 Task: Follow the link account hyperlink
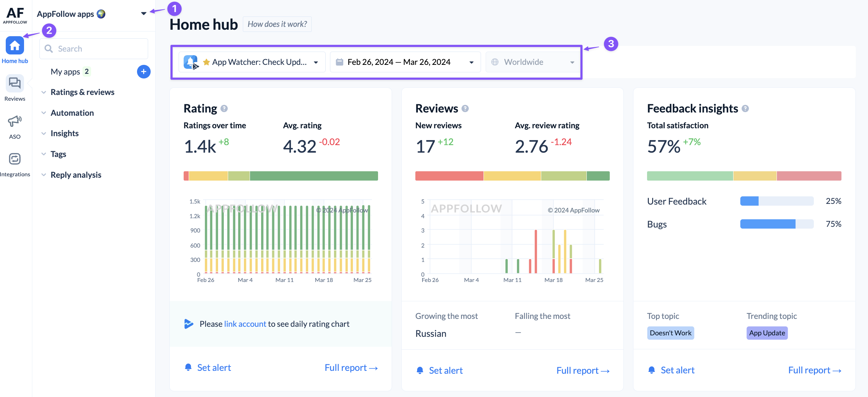point(245,324)
